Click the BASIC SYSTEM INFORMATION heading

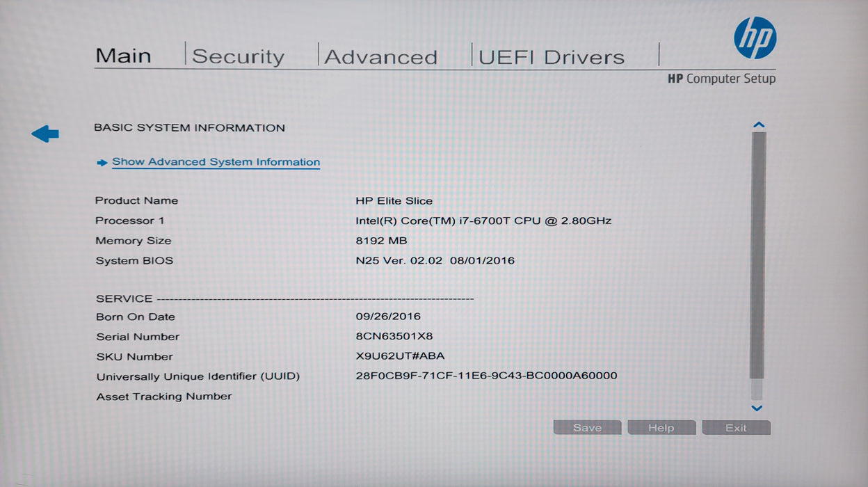(x=189, y=128)
